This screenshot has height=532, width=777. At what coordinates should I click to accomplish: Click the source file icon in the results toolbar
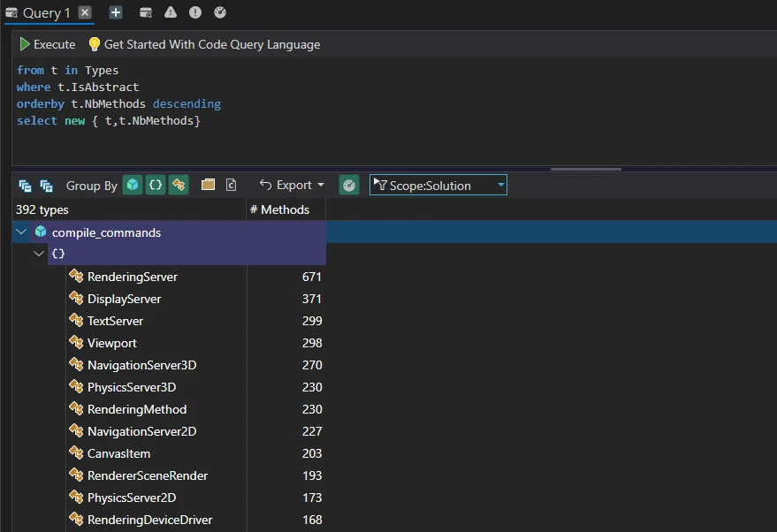click(231, 185)
